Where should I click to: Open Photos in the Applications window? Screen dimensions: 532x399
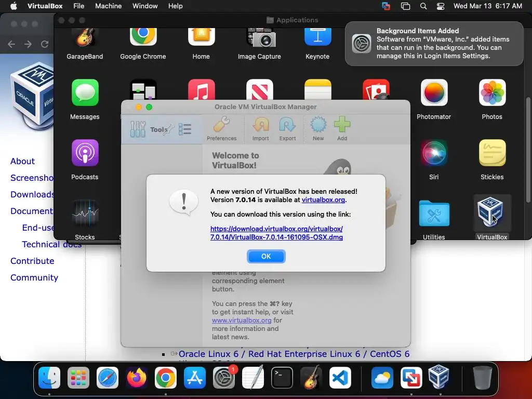tap(492, 99)
